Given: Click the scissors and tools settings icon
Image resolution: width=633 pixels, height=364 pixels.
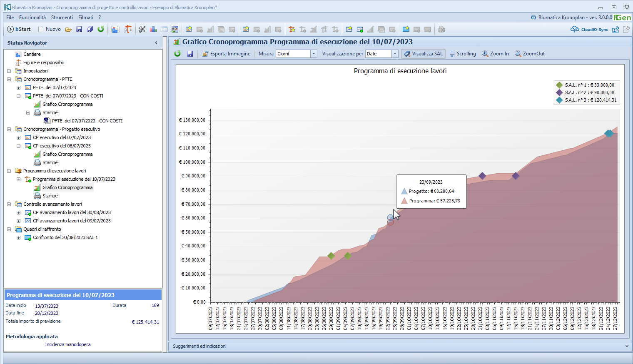Looking at the screenshot, I should click(142, 29).
